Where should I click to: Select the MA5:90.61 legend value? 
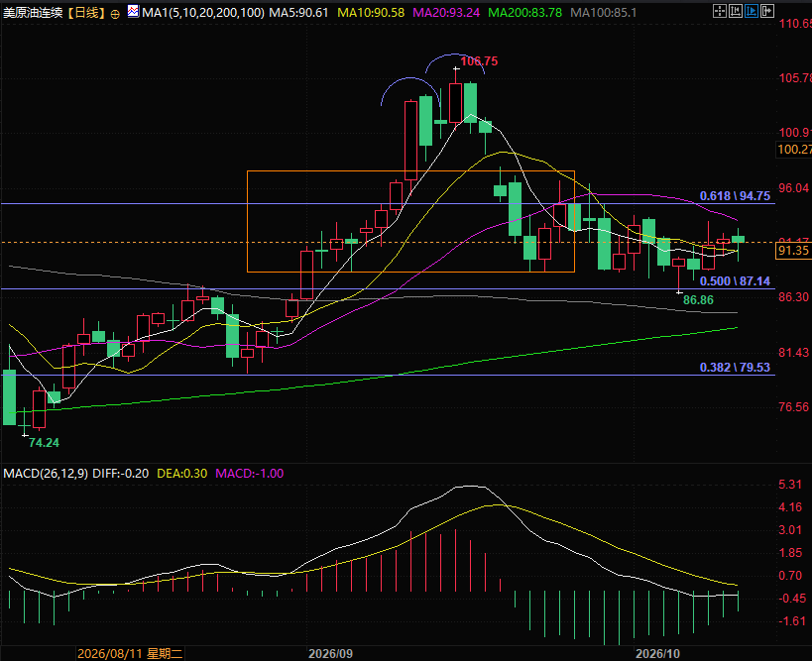tap(298, 13)
